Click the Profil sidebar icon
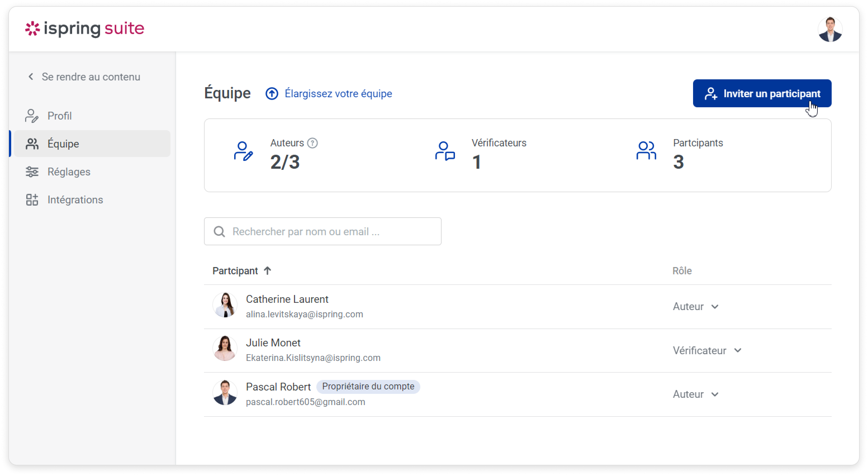868x476 pixels. (32, 116)
